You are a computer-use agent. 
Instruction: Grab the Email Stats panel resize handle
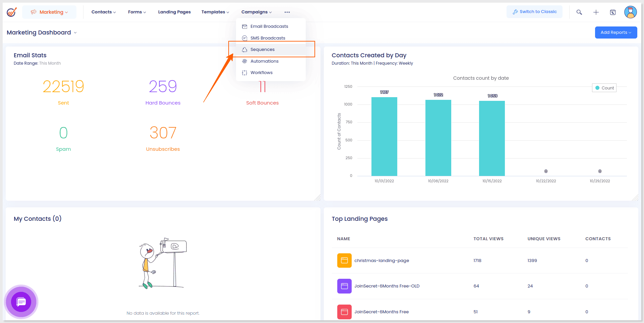pos(317,198)
